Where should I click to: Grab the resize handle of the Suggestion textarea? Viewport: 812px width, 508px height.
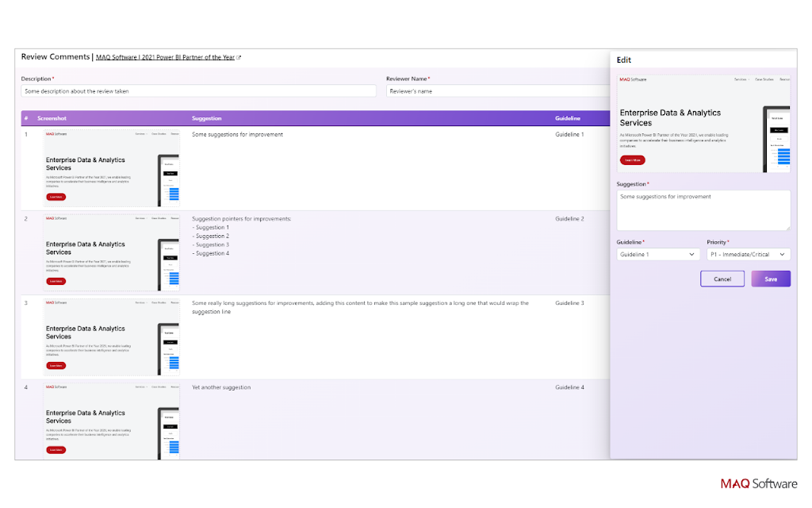pyautogui.click(x=787, y=228)
